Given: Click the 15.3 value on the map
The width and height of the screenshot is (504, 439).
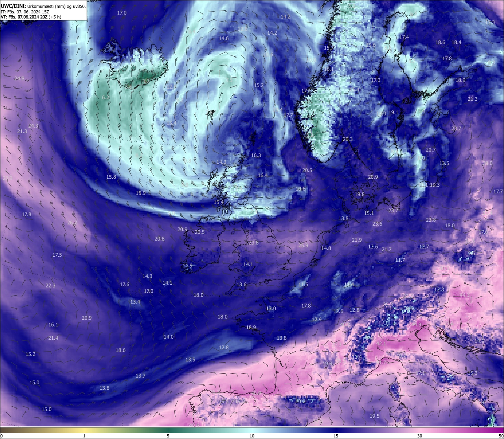Looking at the screenshot, I should (472, 373).
